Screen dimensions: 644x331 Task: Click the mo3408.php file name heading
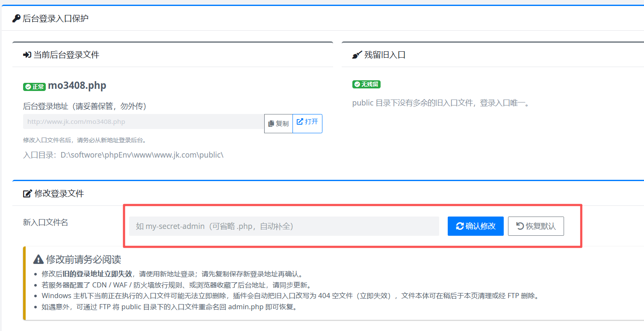[77, 86]
